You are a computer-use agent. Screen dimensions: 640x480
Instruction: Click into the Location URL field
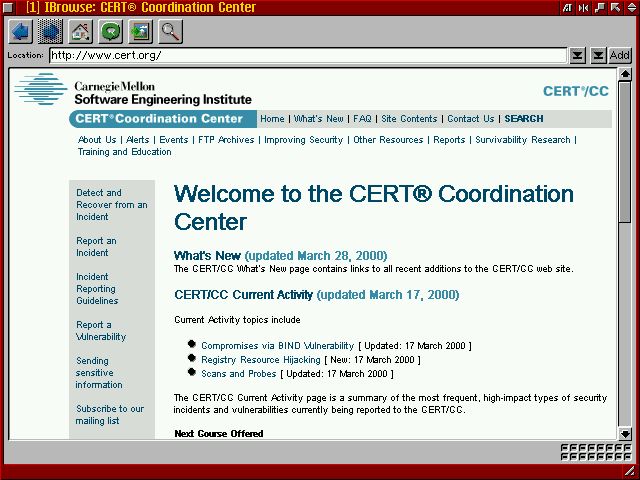pos(308,55)
